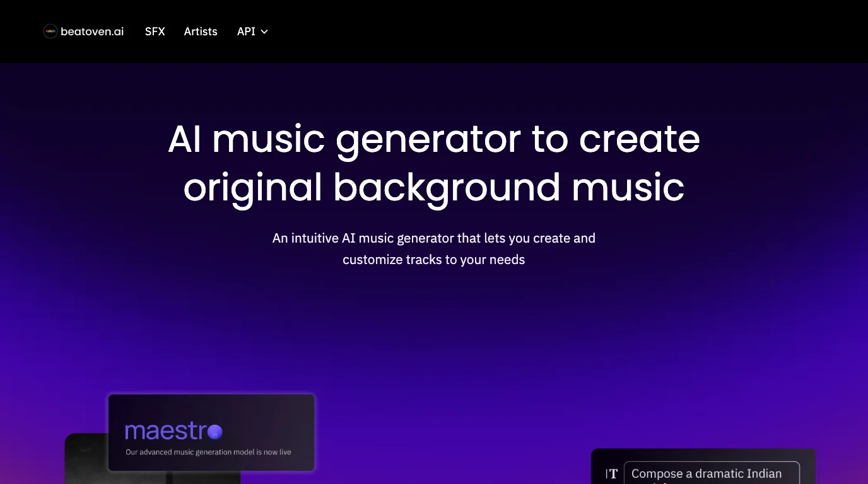The width and height of the screenshot is (868, 484).
Task: Expand the API dropdown chevron
Action: coord(264,32)
